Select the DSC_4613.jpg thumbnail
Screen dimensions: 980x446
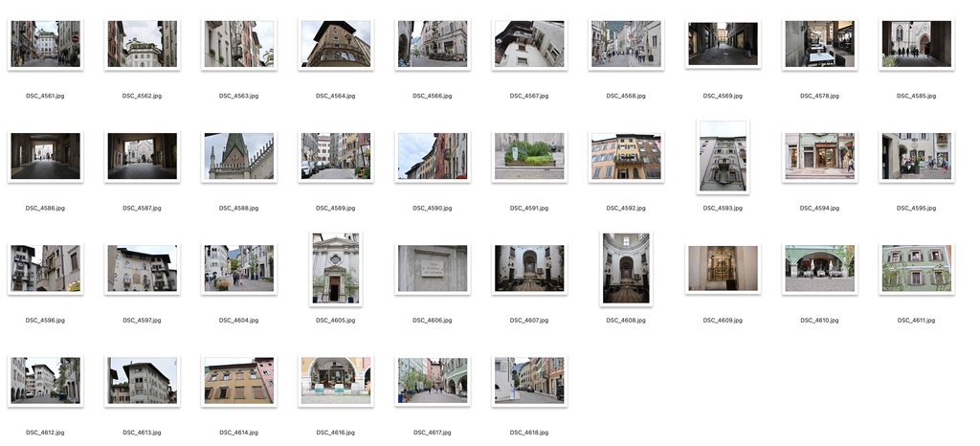142,380
